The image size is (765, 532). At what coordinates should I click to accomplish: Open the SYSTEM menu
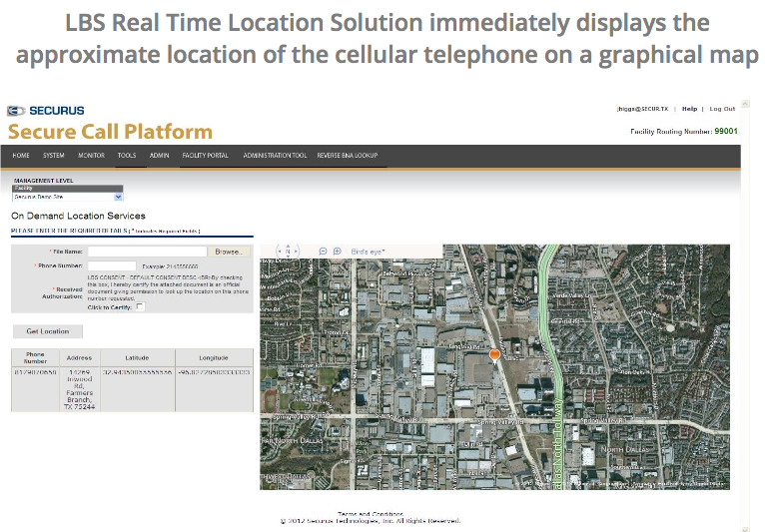coord(54,156)
